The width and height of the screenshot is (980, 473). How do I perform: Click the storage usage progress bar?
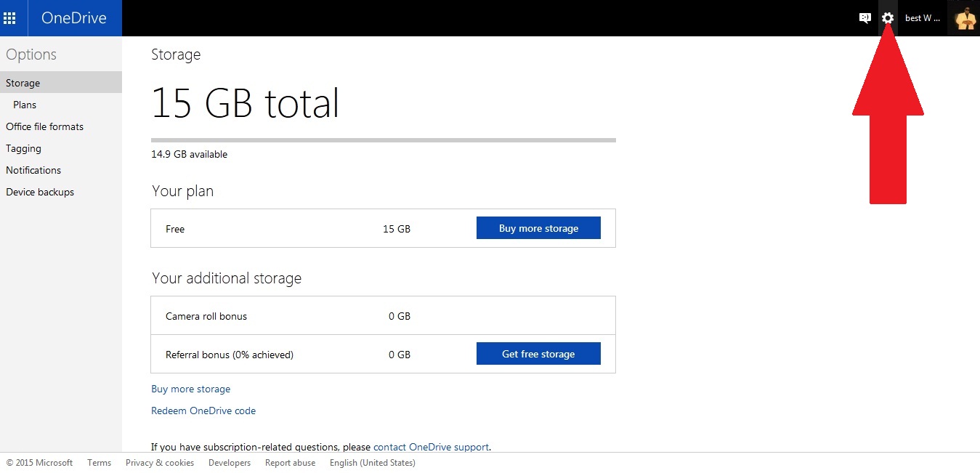[384, 140]
